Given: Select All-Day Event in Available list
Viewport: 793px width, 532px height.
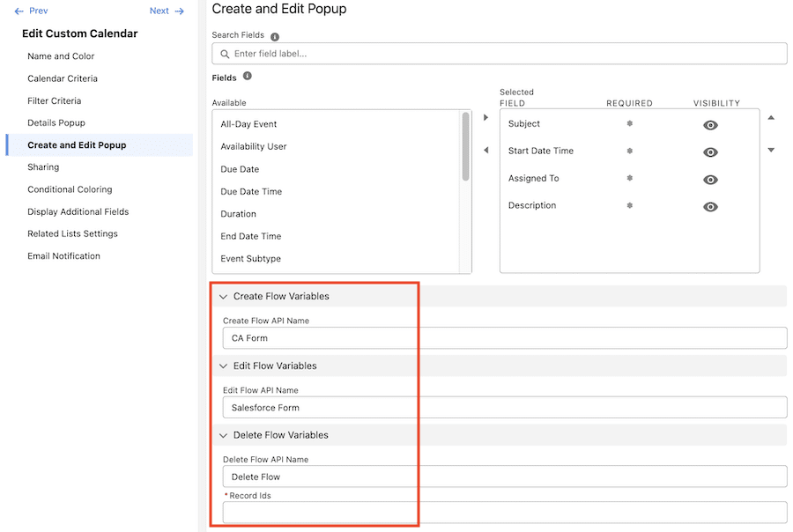Looking at the screenshot, I should (248, 124).
